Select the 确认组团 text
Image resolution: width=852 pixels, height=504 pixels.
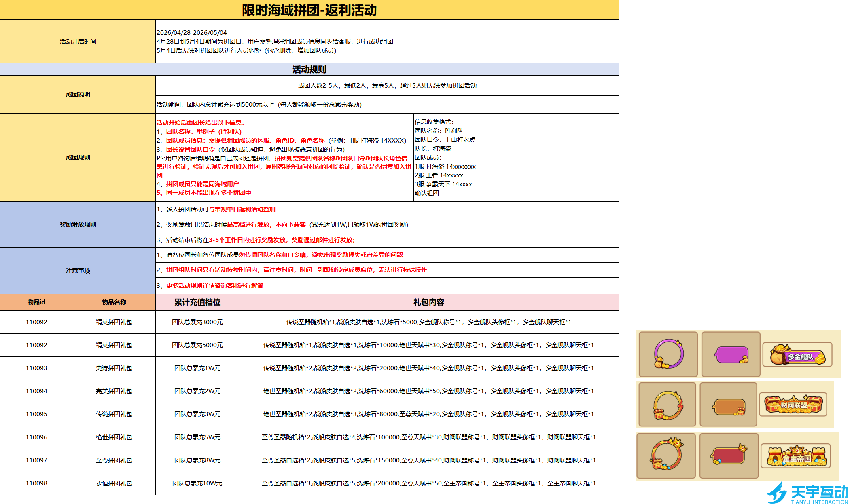(x=427, y=193)
